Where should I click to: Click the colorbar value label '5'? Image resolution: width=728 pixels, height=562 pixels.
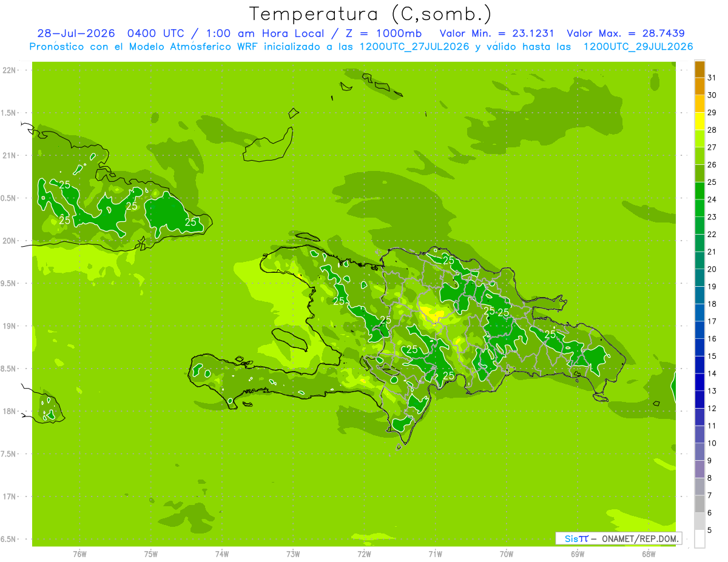point(710,530)
